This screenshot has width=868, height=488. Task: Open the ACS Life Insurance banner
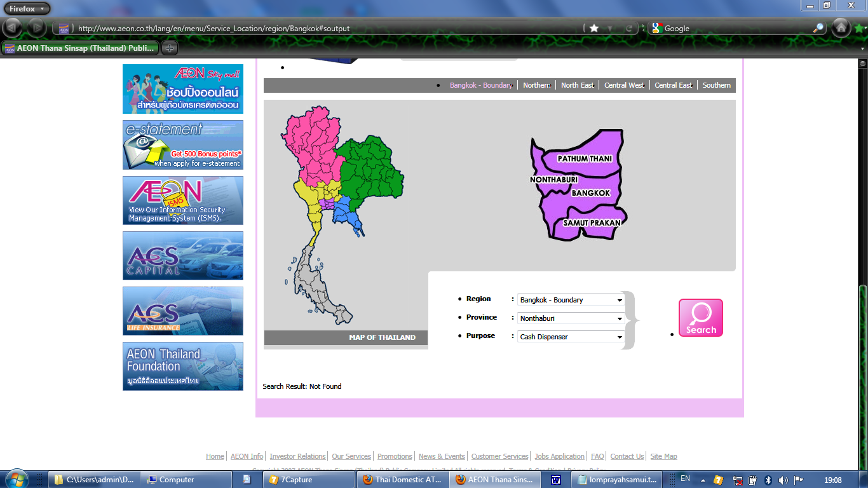pos(183,311)
